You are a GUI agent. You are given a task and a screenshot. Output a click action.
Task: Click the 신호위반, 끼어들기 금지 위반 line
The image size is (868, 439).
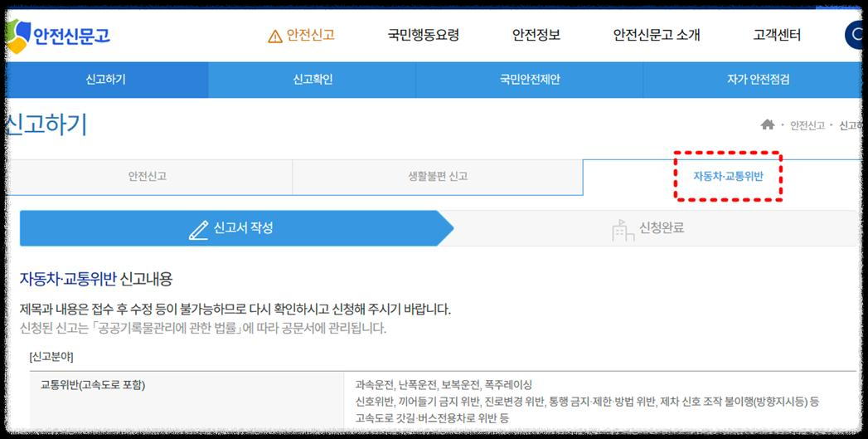[587, 402]
